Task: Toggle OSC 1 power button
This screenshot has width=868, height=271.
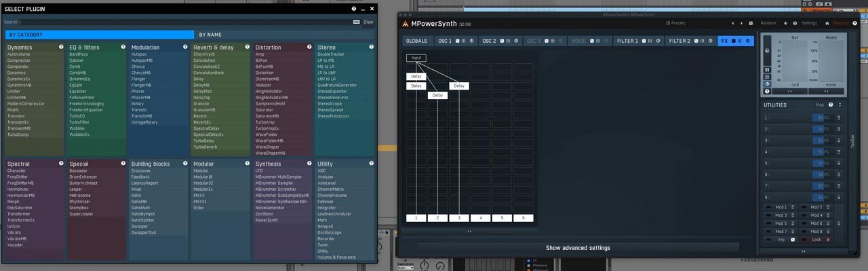Action: [471, 41]
